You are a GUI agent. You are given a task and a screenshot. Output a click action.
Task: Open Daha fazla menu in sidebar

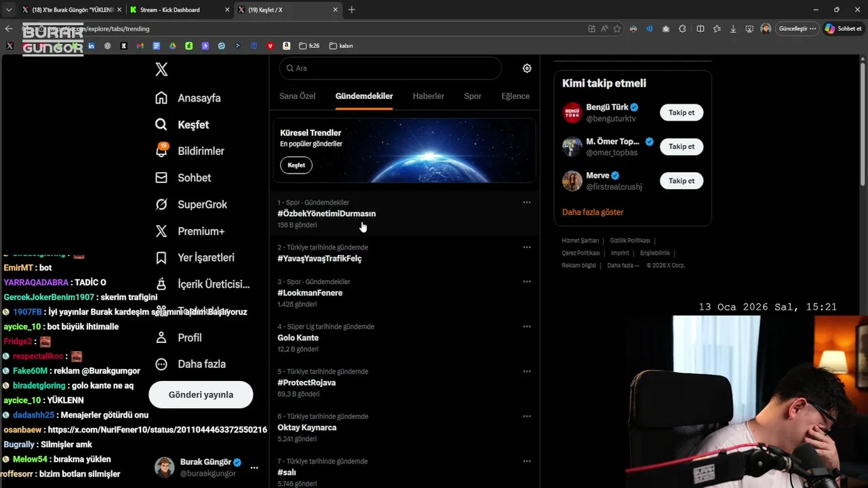[x=191, y=364]
